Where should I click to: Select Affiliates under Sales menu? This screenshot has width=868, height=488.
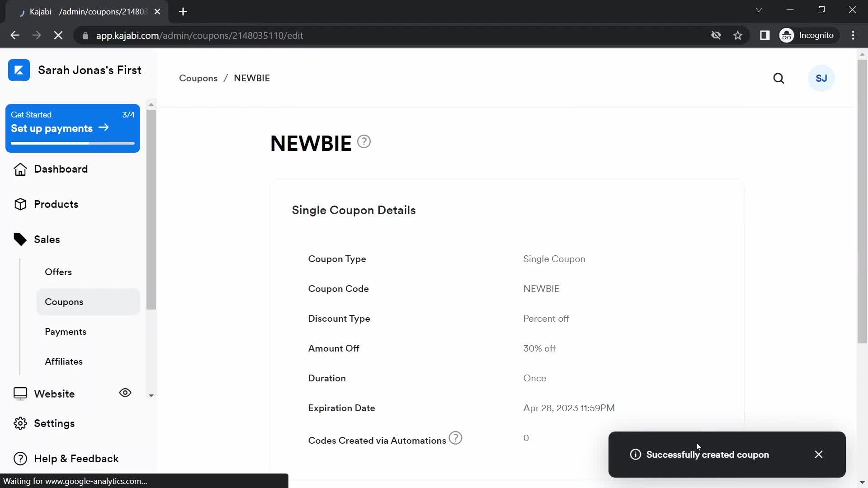point(64,361)
